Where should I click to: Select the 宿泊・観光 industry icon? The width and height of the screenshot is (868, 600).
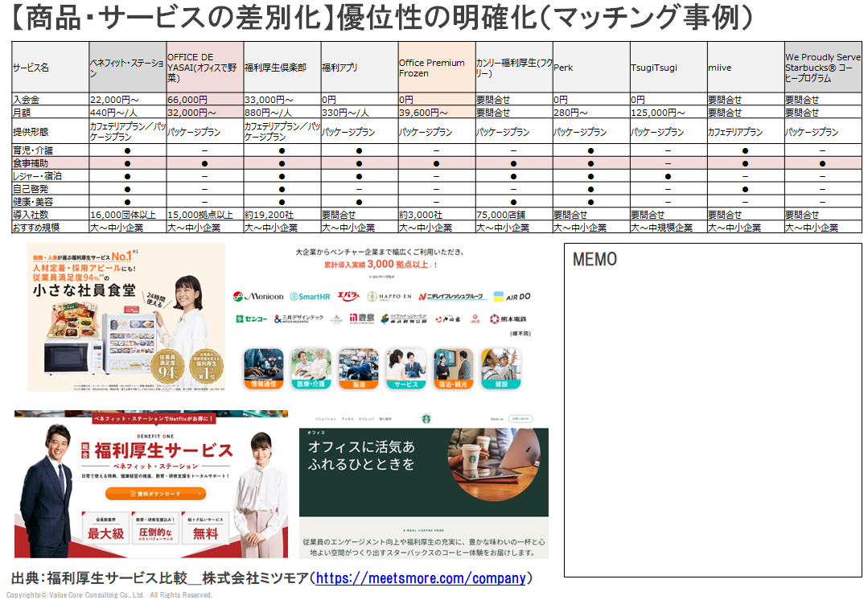tap(453, 368)
